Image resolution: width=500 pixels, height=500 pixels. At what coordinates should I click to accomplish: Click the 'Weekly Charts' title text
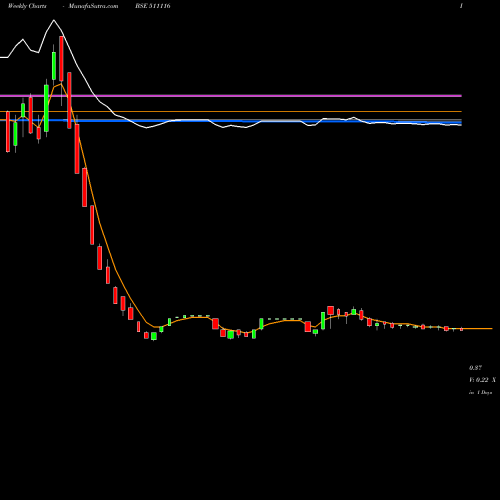coord(27,6)
